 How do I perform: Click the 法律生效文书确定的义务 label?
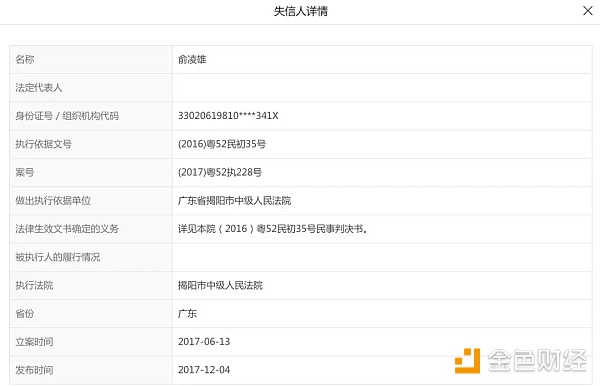[67, 229]
